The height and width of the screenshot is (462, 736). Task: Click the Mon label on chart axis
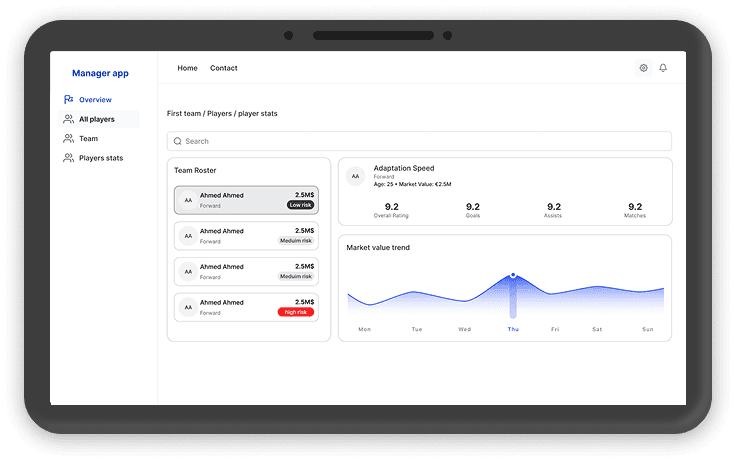coord(365,330)
